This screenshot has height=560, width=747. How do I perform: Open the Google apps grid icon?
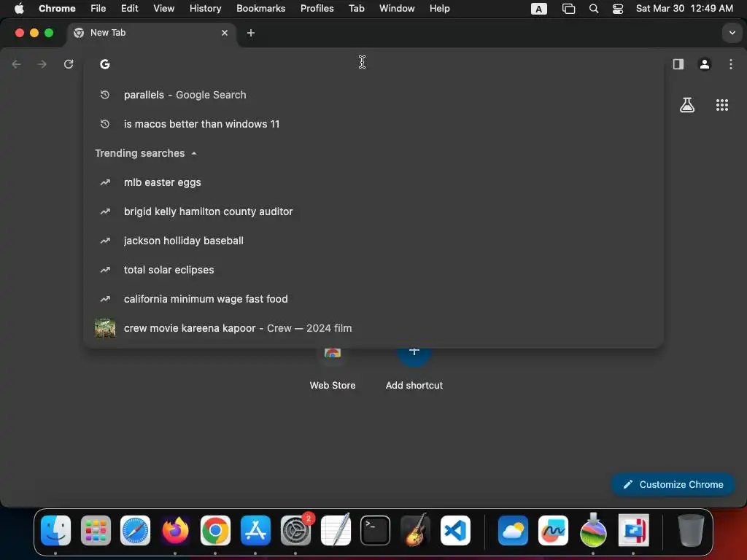(x=721, y=105)
